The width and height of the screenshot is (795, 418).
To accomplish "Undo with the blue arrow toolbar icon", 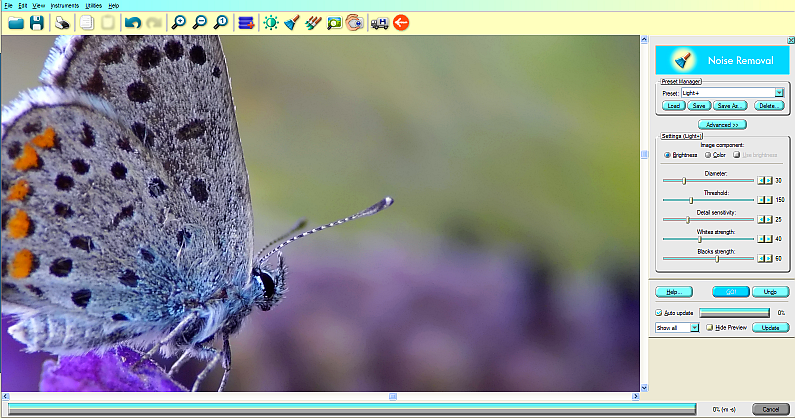I will 132,22.
